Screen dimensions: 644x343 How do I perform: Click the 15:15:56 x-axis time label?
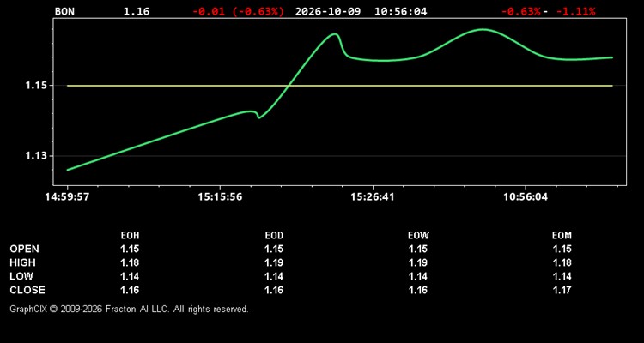pos(220,197)
